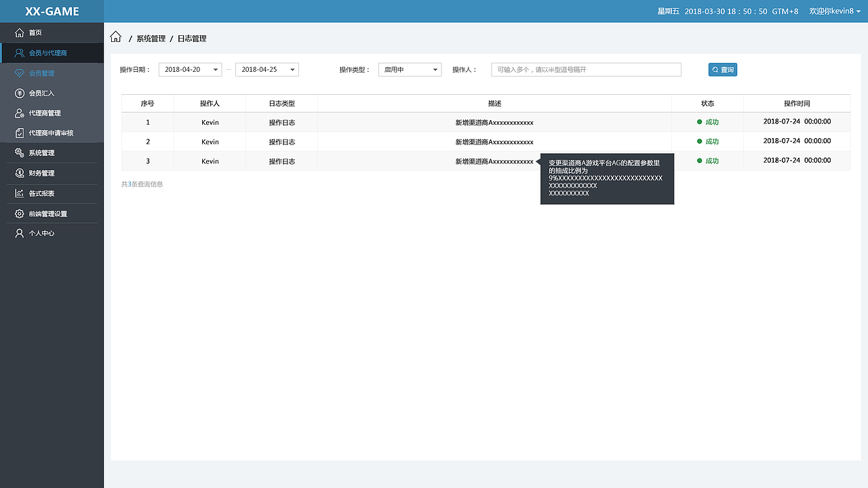Click the 财务管理 money bag icon
868x488 pixels.
coord(19,173)
